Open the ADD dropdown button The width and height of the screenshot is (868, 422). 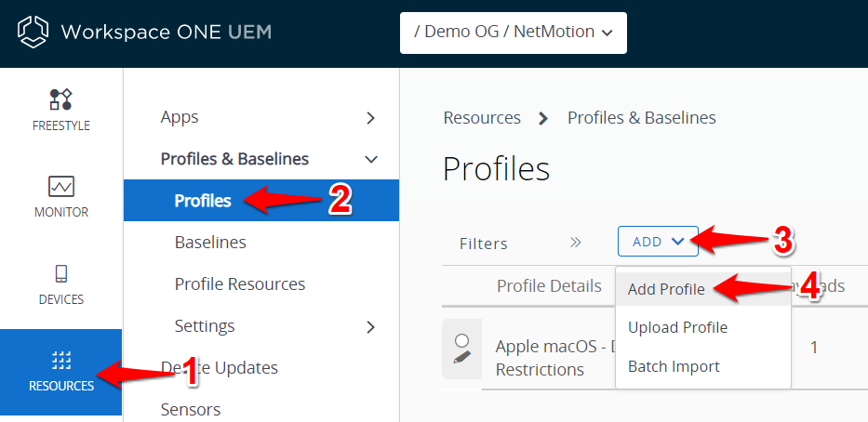tap(658, 241)
